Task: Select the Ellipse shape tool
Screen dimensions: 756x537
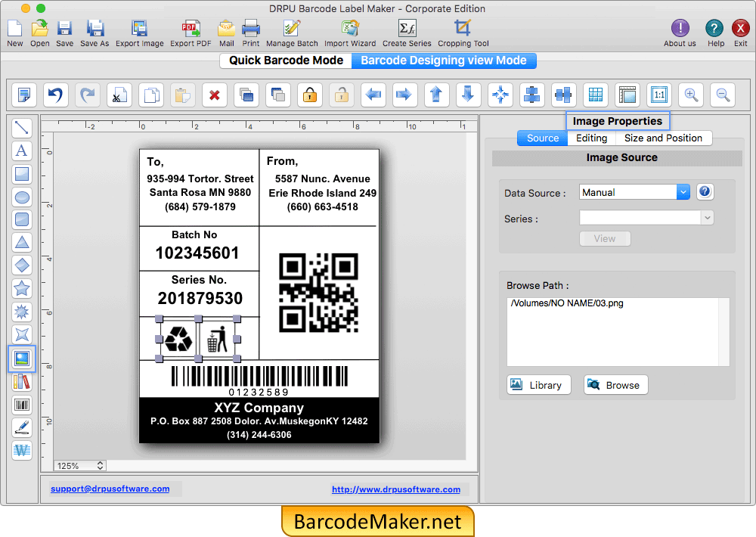Action: 22,197
